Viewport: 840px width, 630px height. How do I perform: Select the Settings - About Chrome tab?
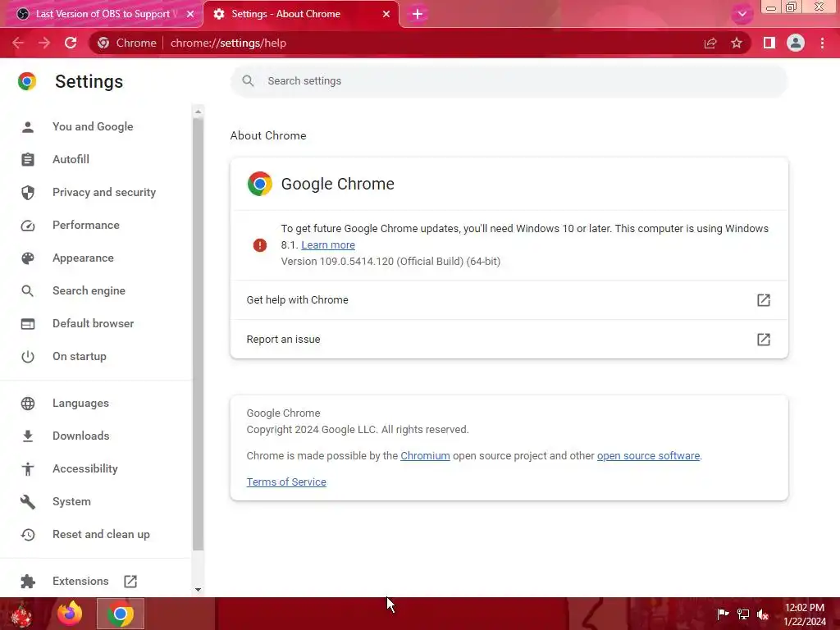[x=301, y=14]
